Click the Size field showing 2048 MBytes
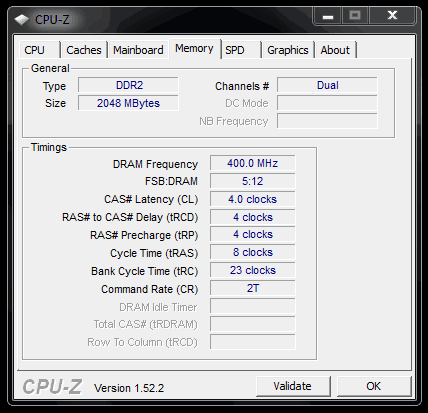This screenshot has width=428, height=413. (128, 103)
